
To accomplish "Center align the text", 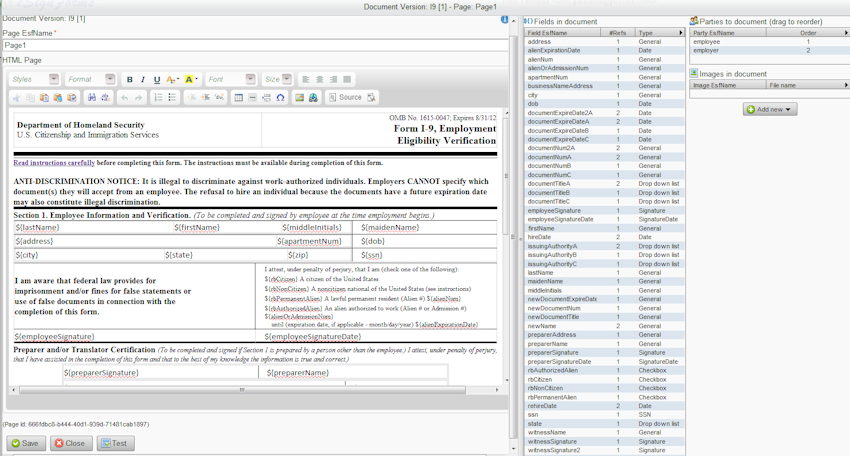I will (320, 80).
